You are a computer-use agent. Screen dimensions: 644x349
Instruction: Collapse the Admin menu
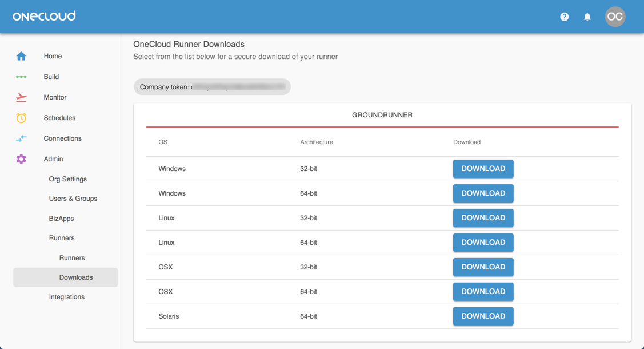53,158
